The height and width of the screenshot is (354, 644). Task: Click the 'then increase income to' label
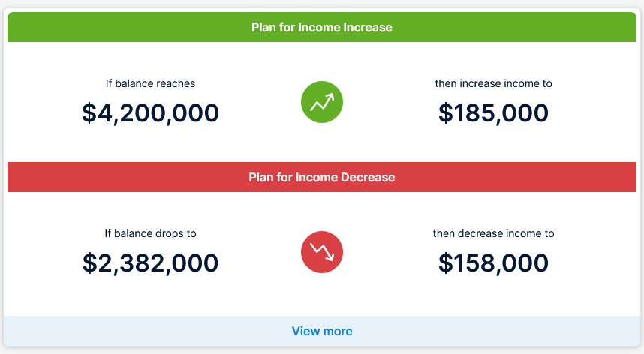[493, 83]
